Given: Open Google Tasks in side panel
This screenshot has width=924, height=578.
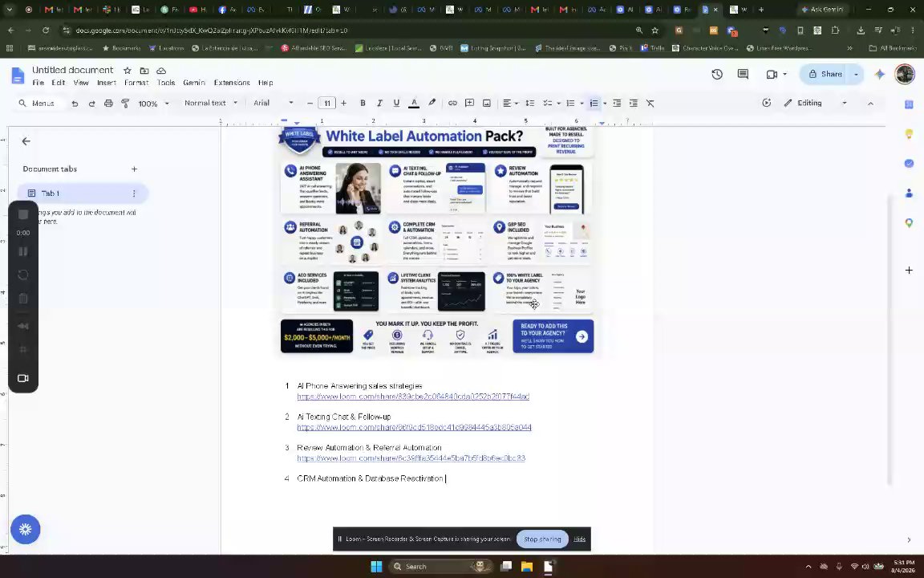Looking at the screenshot, I should (x=909, y=164).
